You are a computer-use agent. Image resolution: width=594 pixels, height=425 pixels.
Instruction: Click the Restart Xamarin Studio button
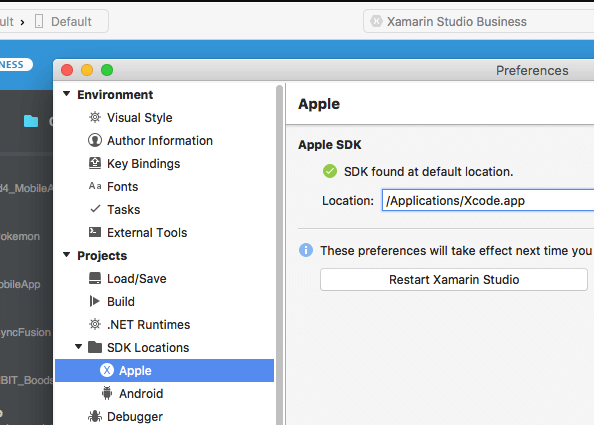point(454,280)
